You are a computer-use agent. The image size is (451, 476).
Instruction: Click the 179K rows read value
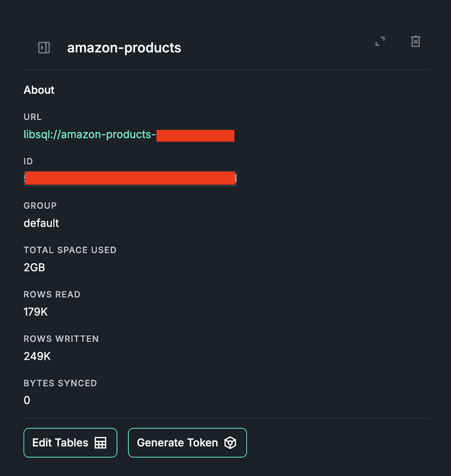(x=36, y=312)
